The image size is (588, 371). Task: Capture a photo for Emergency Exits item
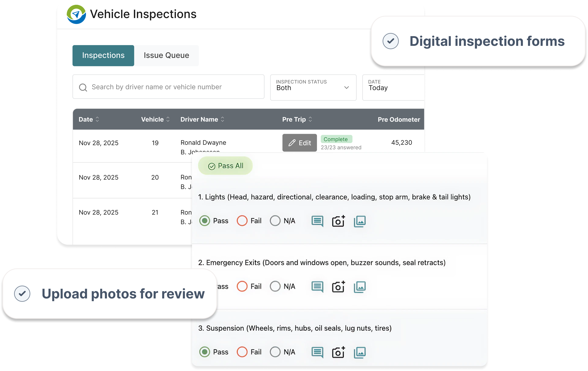[338, 287]
